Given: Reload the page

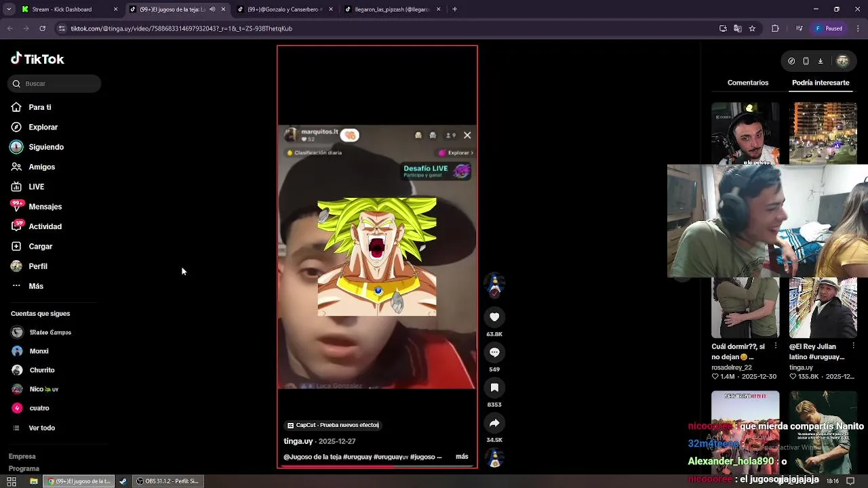Looking at the screenshot, I should pyautogui.click(x=42, y=28).
